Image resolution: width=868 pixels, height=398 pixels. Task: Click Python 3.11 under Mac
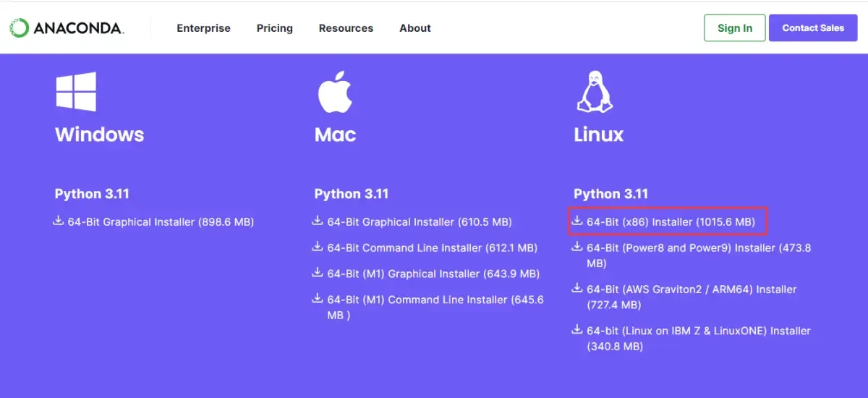click(x=352, y=194)
